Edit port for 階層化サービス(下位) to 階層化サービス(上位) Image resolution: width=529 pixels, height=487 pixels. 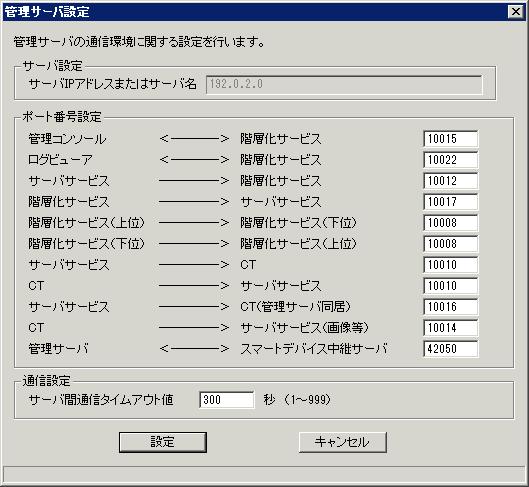(450, 244)
